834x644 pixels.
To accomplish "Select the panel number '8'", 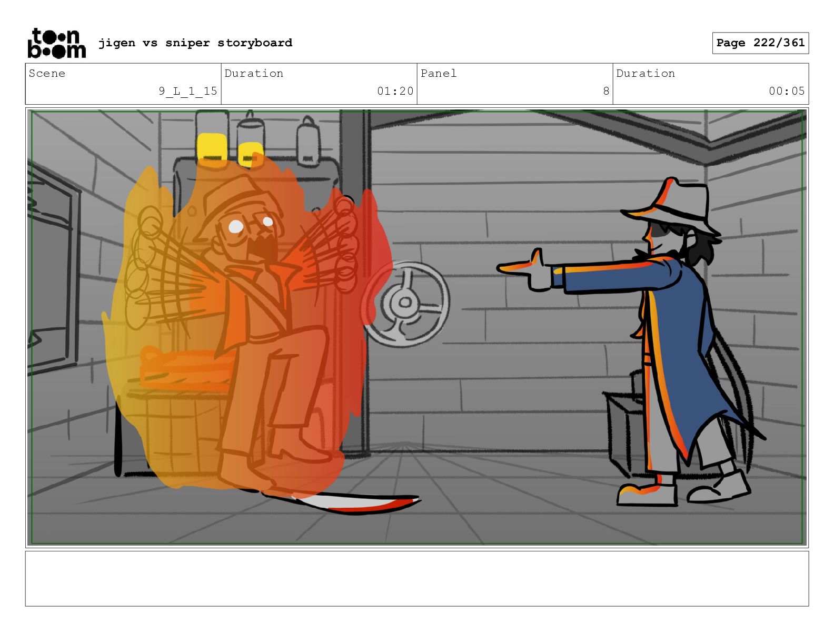I will (606, 91).
